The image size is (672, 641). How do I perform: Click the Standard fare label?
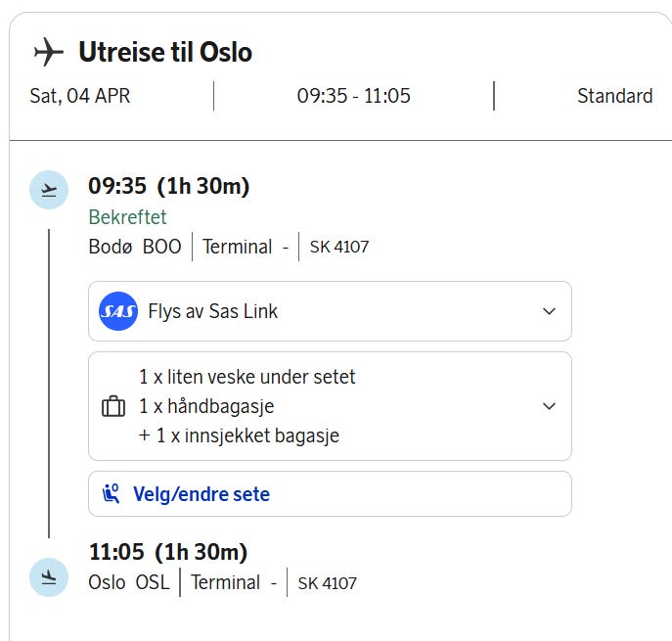pyautogui.click(x=614, y=96)
